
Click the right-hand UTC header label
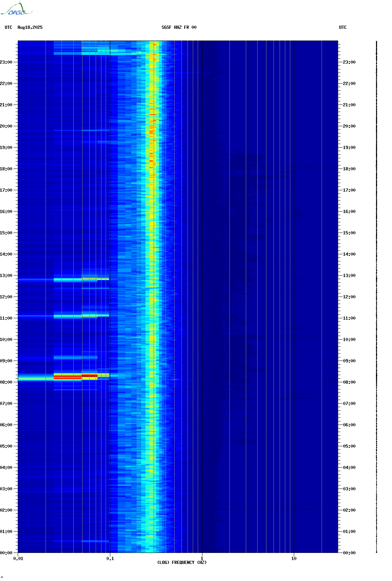pyautogui.click(x=343, y=27)
